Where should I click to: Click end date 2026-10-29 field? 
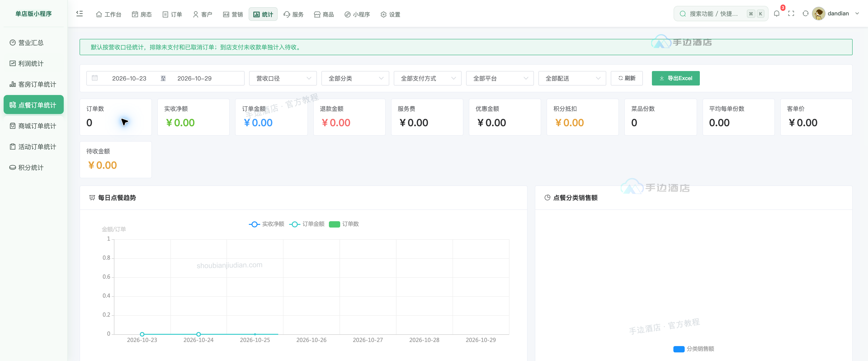pos(194,78)
